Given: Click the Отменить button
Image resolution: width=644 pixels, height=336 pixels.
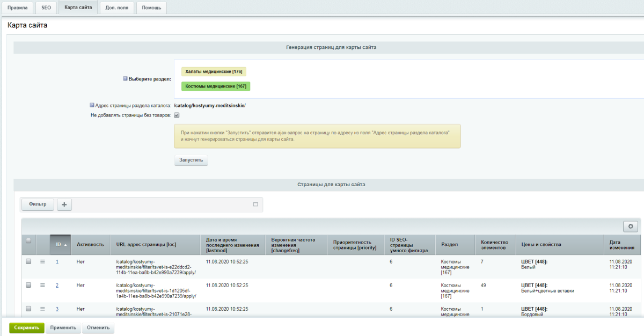Looking at the screenshot, I should 98,327.
